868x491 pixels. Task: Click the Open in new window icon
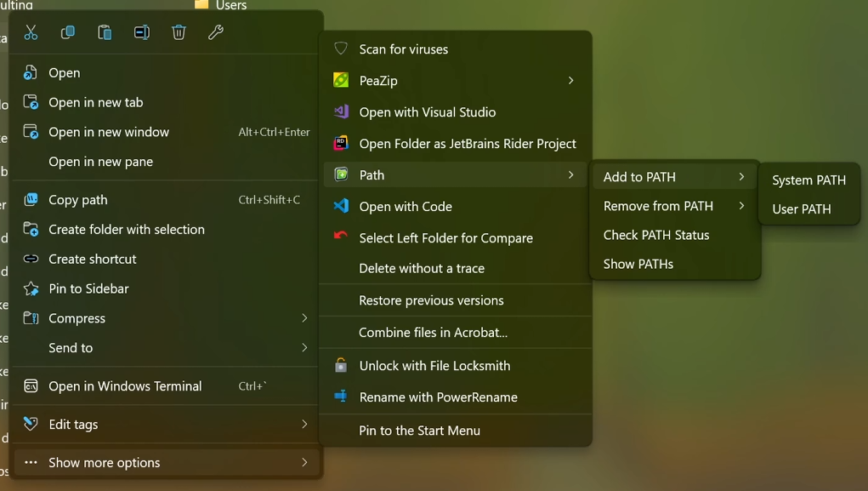tap(31, 132)
